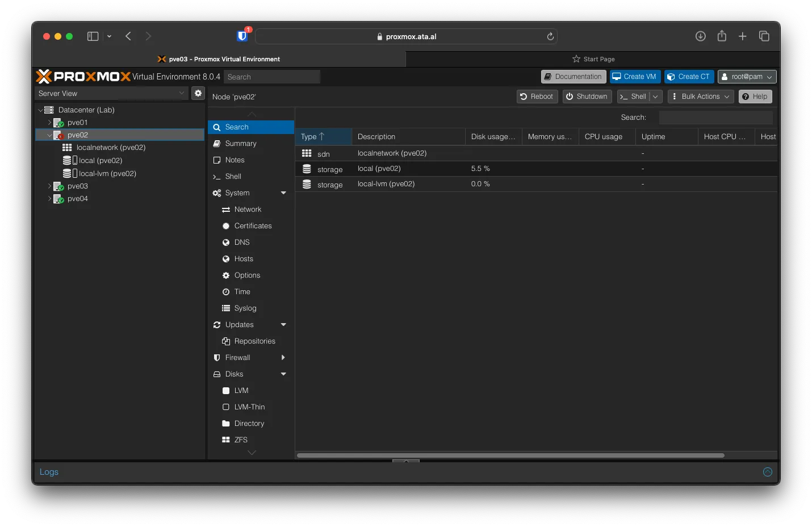Open the LVM menu item

coord(251,391)
